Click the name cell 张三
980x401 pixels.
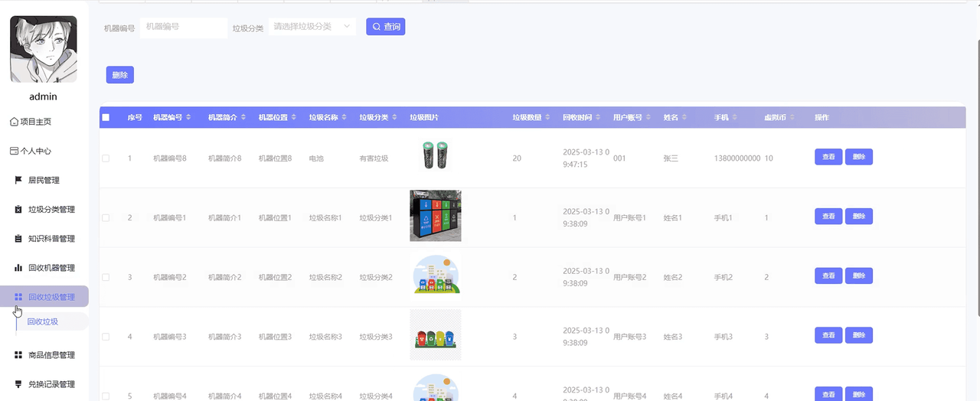tap(671, 158)
